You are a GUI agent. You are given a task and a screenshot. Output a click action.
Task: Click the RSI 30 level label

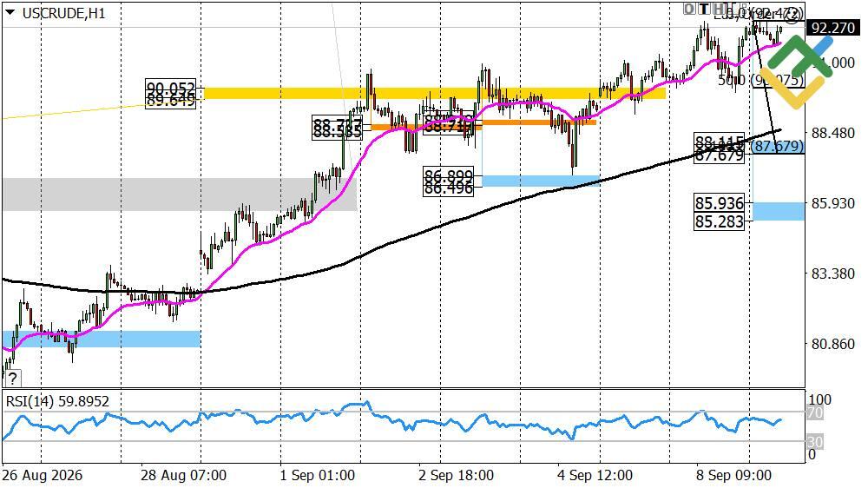[815, 441]
